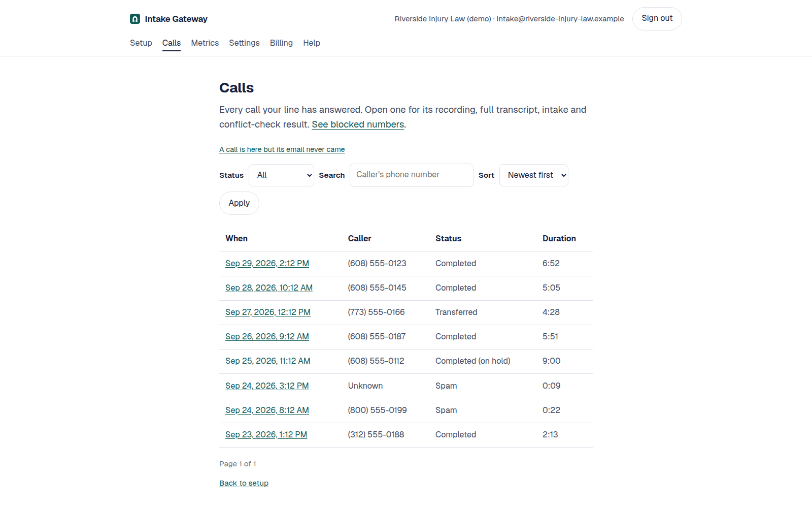Click the Completed (on hold) status
This screenshot has width=812, height=508.
tap(473, 361)
